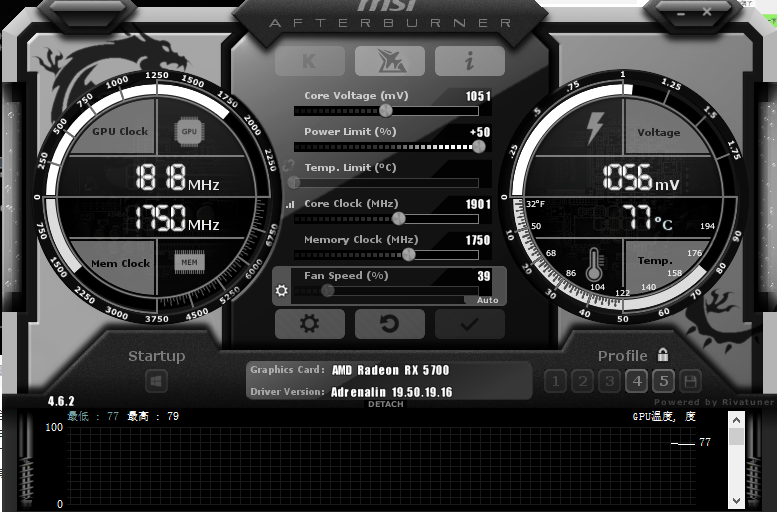Launch the OC Scanner jet icon
Image resolution: width=777 pixels, height=512 pixels.
click(389, 61)
